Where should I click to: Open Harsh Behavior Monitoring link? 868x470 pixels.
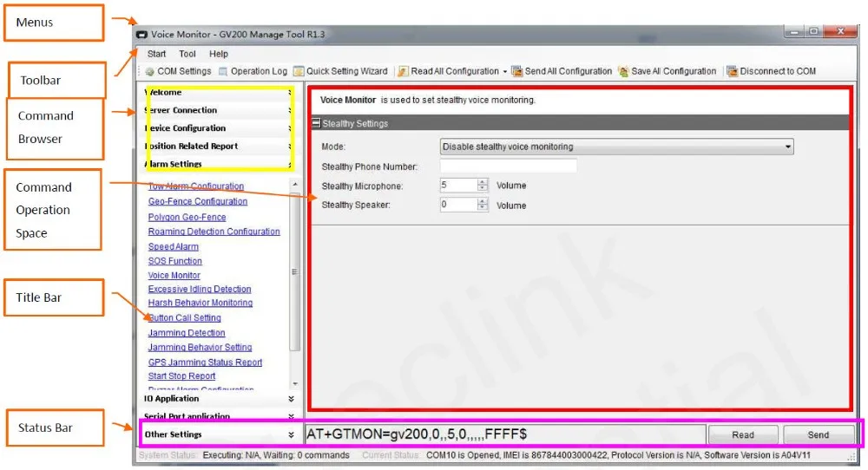pyautogui.click(x=200, y=303)
